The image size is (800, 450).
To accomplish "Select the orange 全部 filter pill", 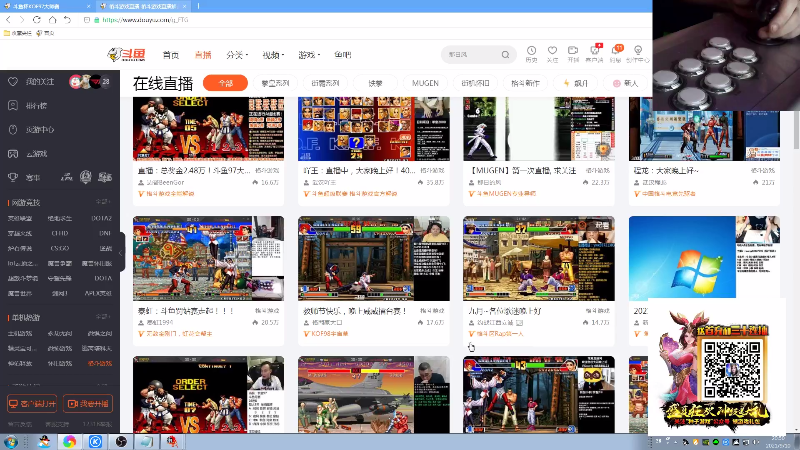I will click(x=225, y=83).
